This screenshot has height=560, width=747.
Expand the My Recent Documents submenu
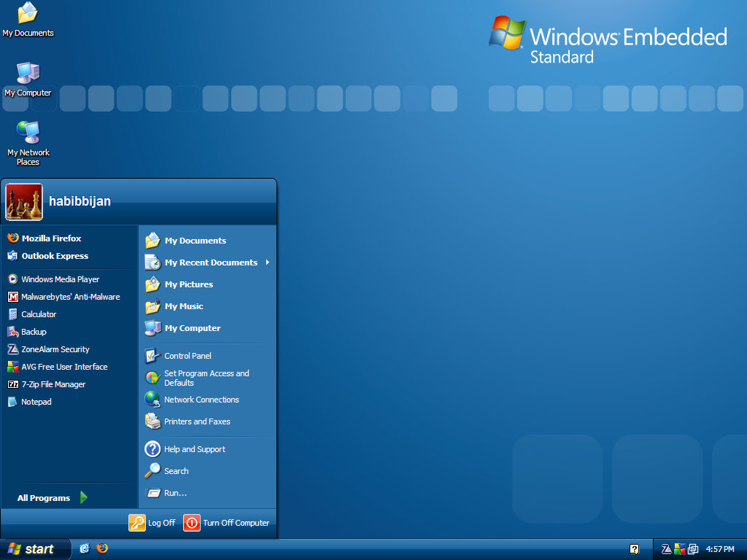208,262
